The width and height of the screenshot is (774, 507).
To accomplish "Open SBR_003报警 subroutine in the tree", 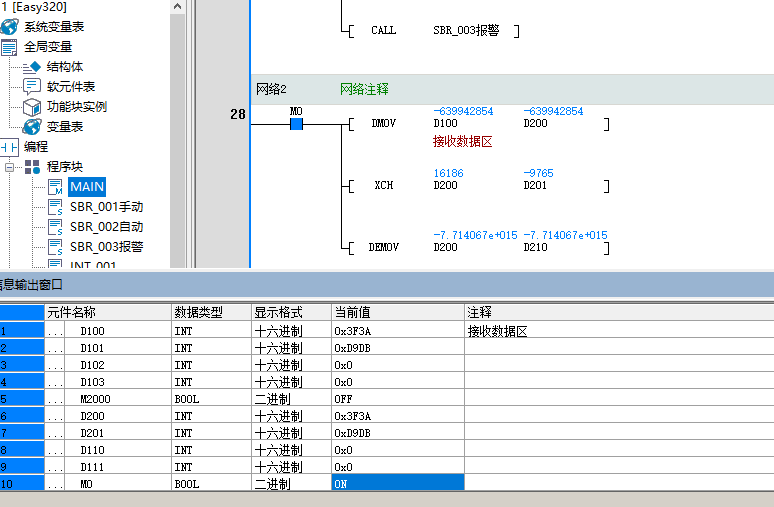I will point(106,247).
